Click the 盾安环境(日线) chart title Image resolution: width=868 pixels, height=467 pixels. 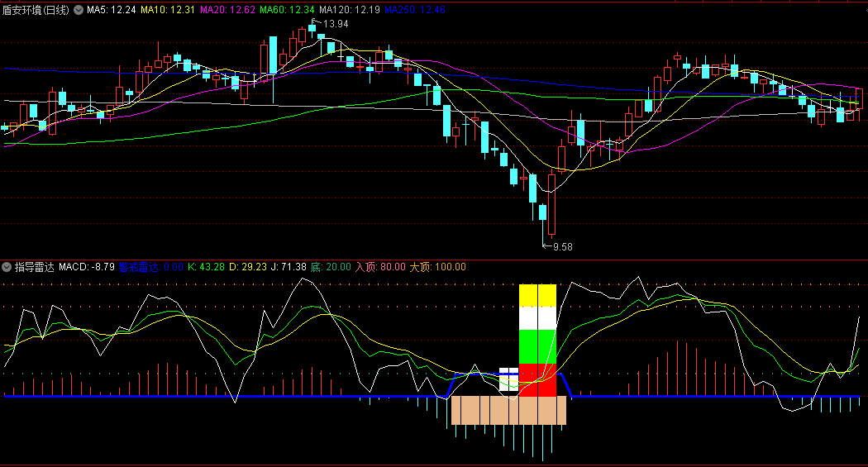(36, 10)
